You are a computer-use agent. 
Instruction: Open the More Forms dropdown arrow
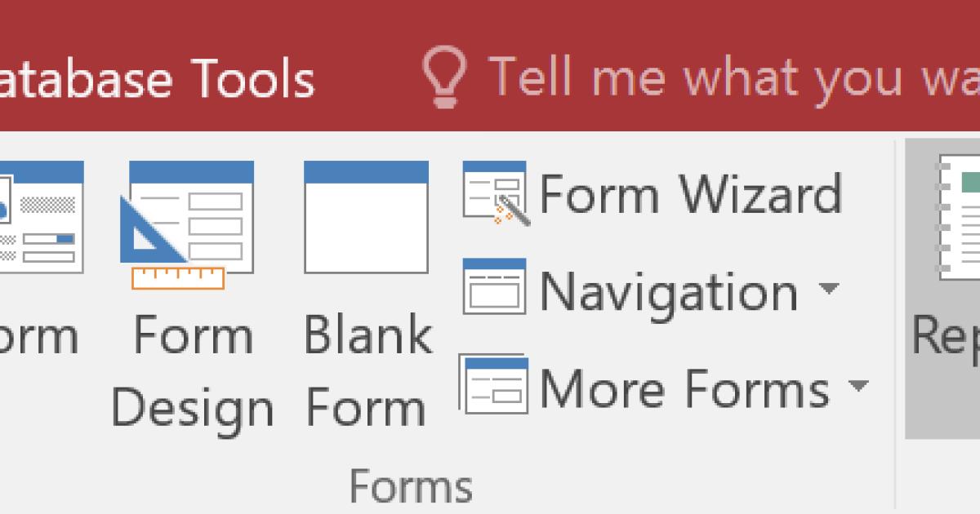857,385
